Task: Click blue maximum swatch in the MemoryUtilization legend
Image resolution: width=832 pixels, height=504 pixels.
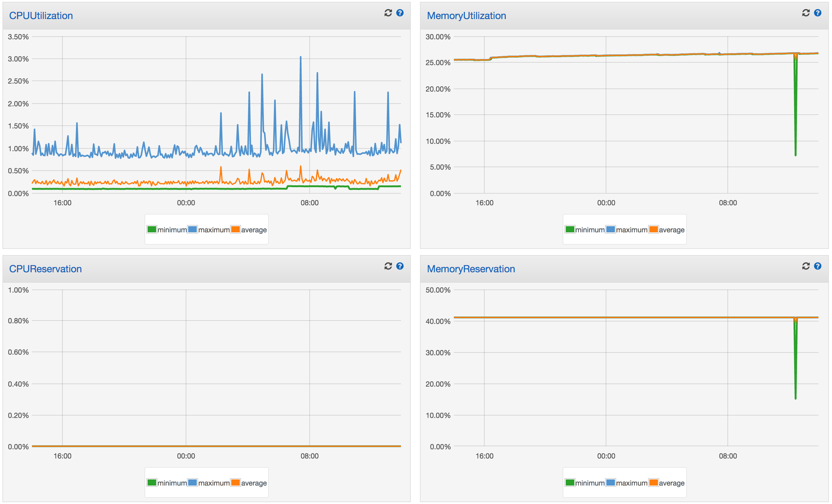Action: click(611, 230)
